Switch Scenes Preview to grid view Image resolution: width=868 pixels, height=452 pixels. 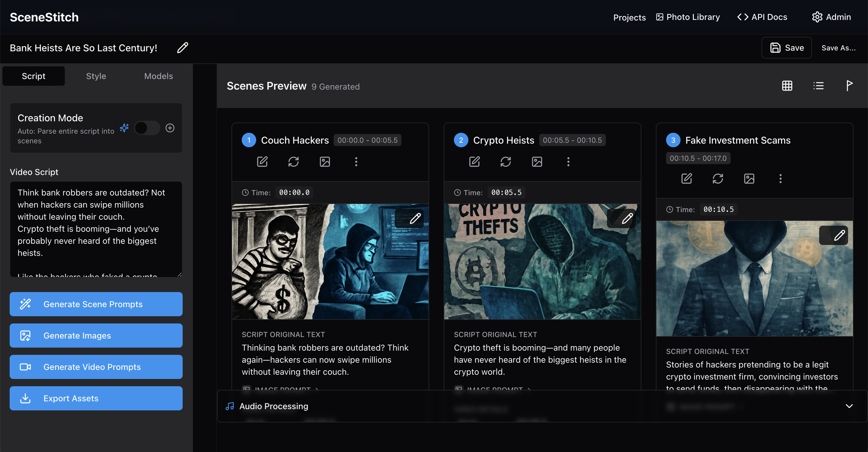(x=787, y=86)
